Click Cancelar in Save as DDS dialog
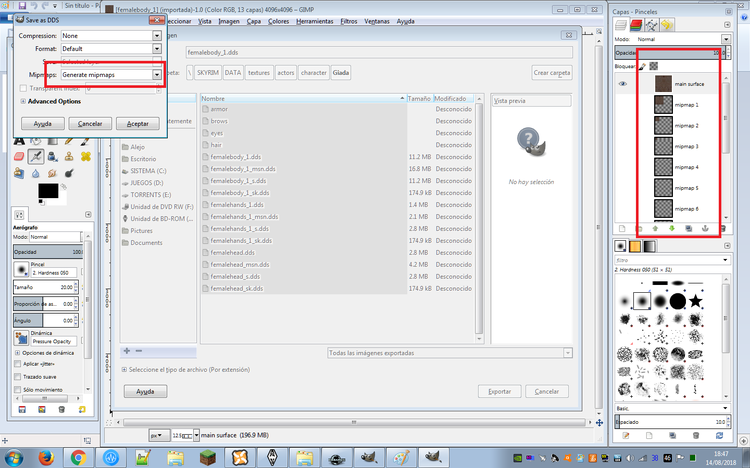750x468 pixels. point(90,123)
